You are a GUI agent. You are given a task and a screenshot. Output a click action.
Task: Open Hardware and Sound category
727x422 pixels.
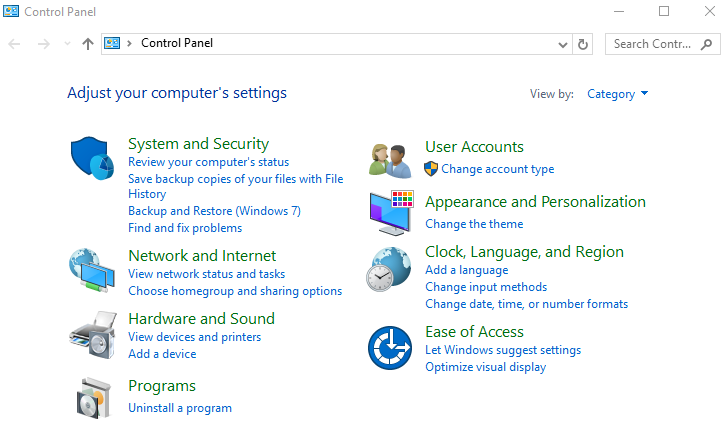pyautogui.click(x=202, y=319)
